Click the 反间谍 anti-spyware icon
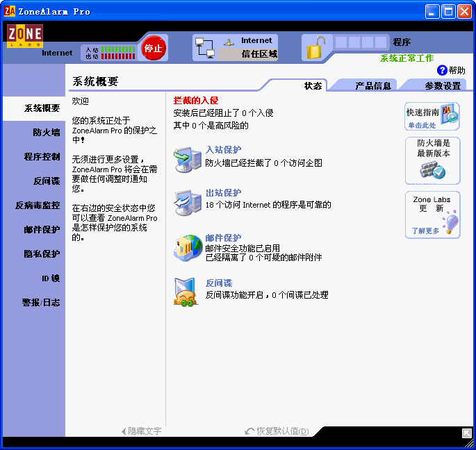The height and width of the screenshot is (450, 476). click(x=186, y=291)
